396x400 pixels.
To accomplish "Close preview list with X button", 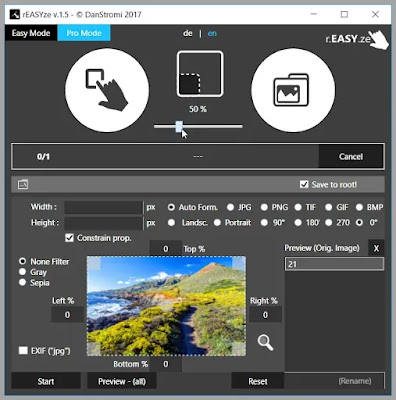I will 376,248.
